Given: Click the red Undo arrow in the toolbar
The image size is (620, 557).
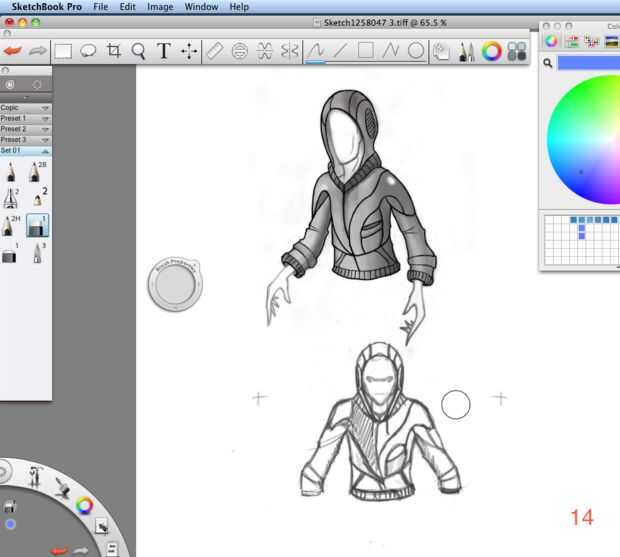Looking at the screenshot, I should coord(13,50).
